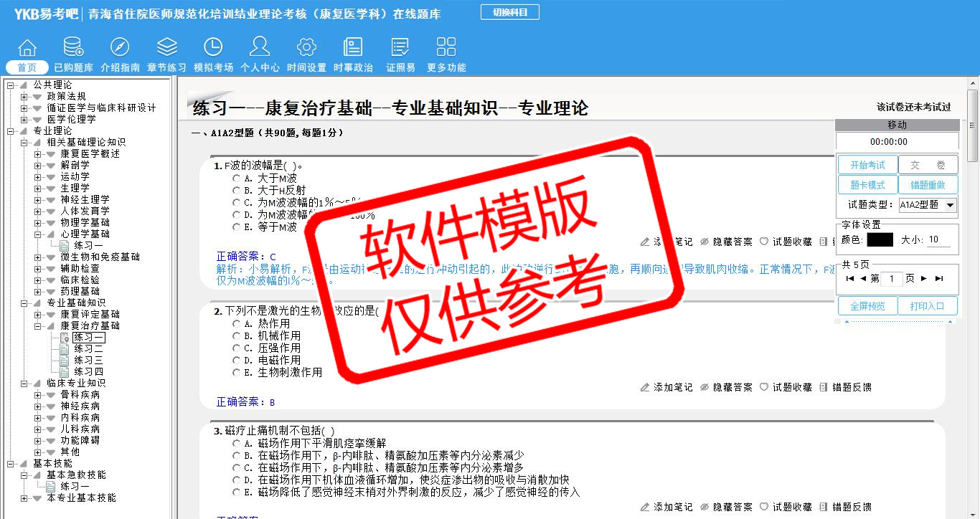
Task: Click the 介绍指南 compass icon
Action: pyautogui.click(x=120, y=47)
